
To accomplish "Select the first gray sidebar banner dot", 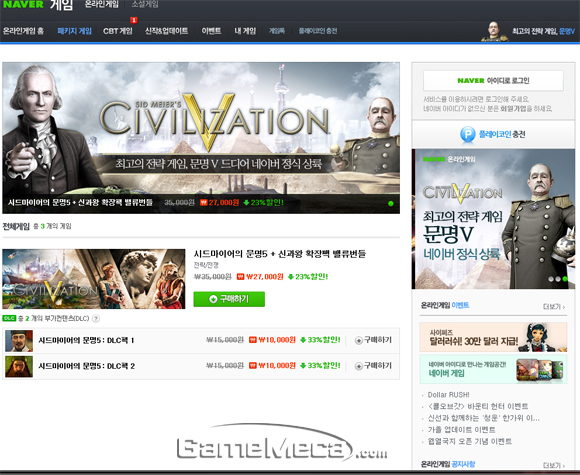I will pos(551,279).
